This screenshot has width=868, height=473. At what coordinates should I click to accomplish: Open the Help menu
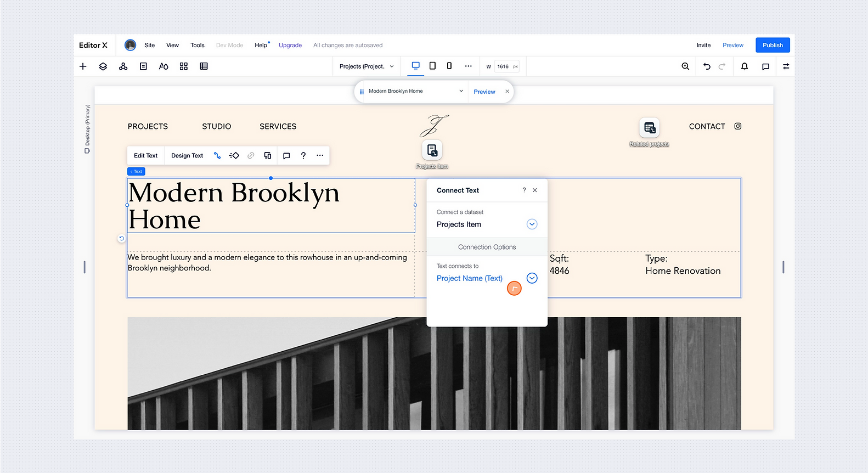pyautogui.click(x=261, y=45)
